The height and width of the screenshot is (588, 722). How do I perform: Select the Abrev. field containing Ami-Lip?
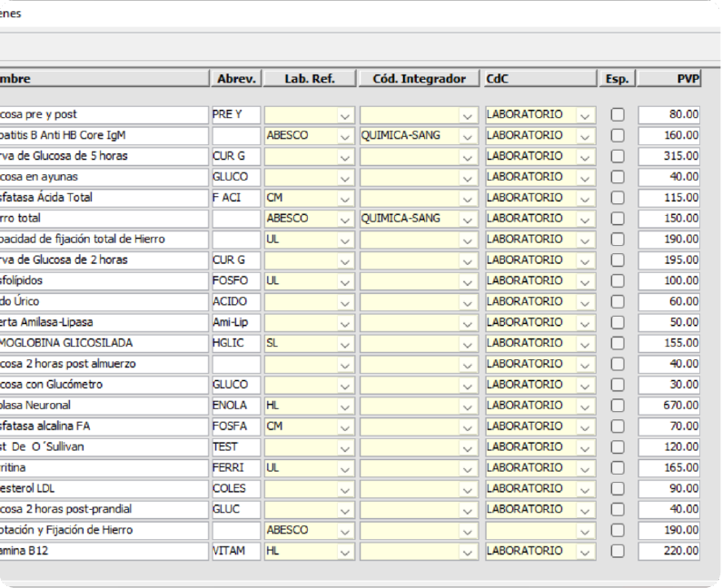click(x=235, y=323)
